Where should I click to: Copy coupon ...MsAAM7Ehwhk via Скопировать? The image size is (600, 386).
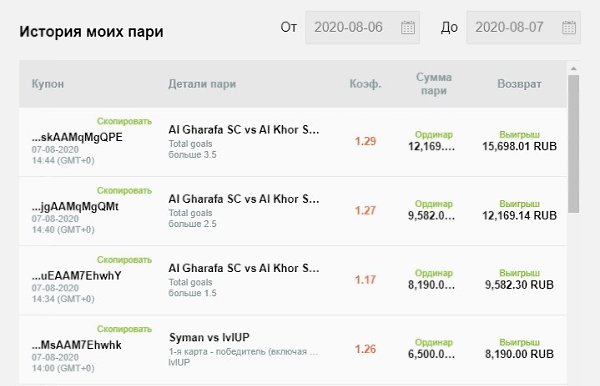[124, 329]
